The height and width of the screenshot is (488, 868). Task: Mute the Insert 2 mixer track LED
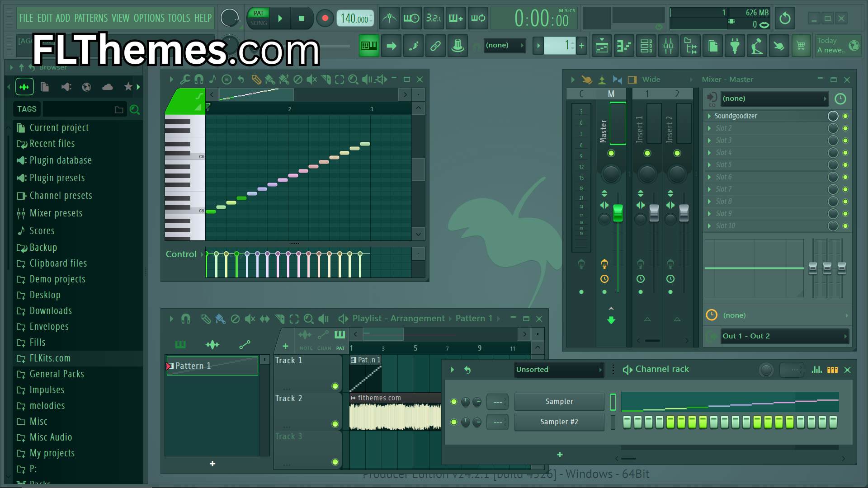[677, 153]
